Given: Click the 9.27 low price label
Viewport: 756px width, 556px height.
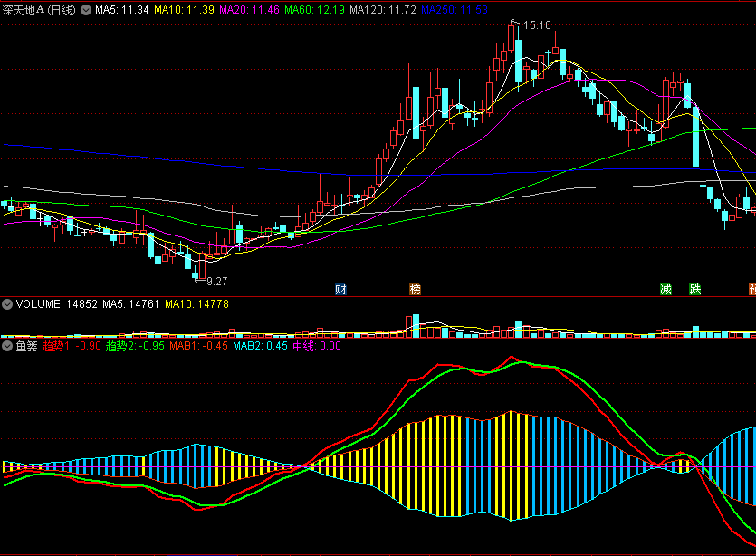Looking at the screenshot, I should click(x=217, y=282).
